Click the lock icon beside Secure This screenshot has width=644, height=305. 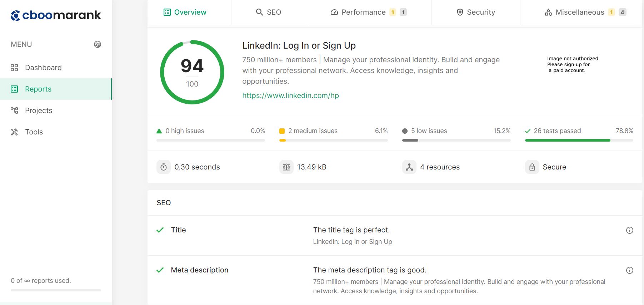coord(532,167)
